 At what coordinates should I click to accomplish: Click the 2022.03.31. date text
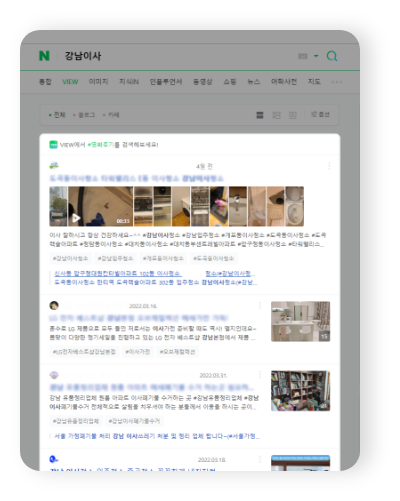point(214,376)
